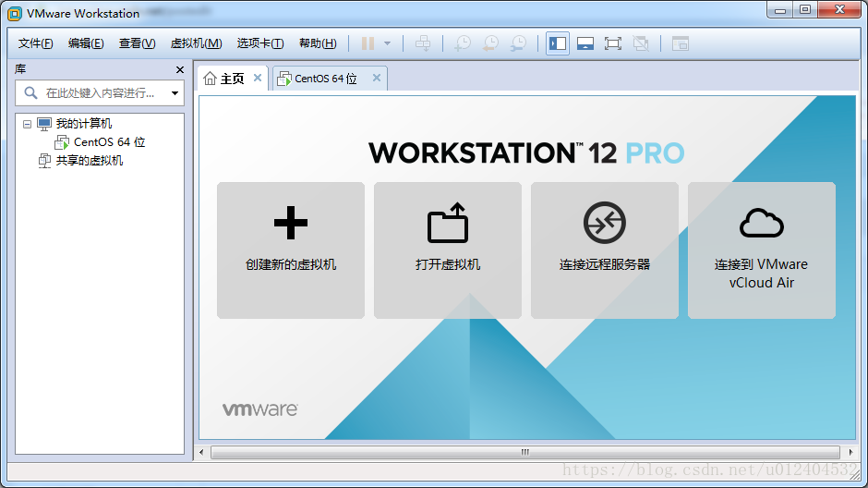Toggle the thumbnail bar view button
Viewport: 868px width, 488px height.
585,43
